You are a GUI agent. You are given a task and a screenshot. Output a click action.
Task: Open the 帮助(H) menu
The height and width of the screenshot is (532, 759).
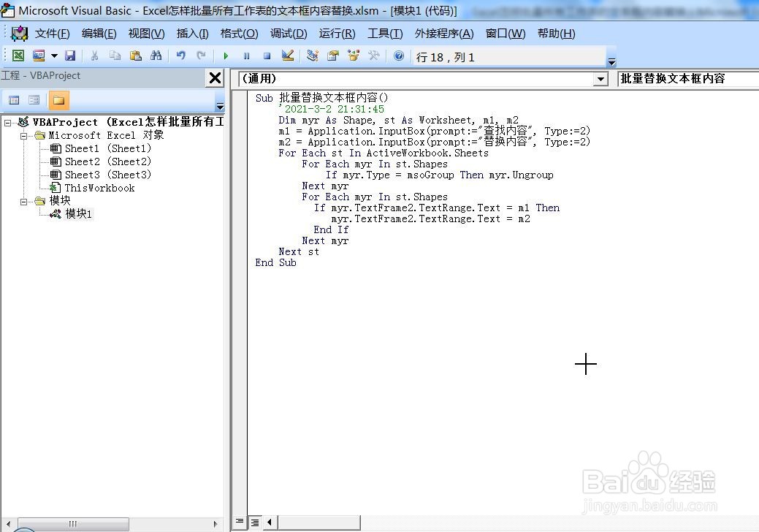click(556, 34)
